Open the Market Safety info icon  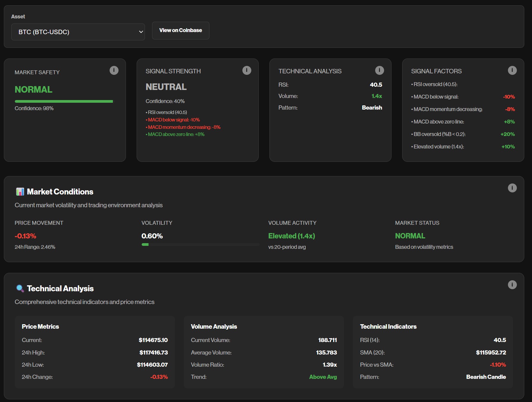pyautogui.click(x=114, y=70)
